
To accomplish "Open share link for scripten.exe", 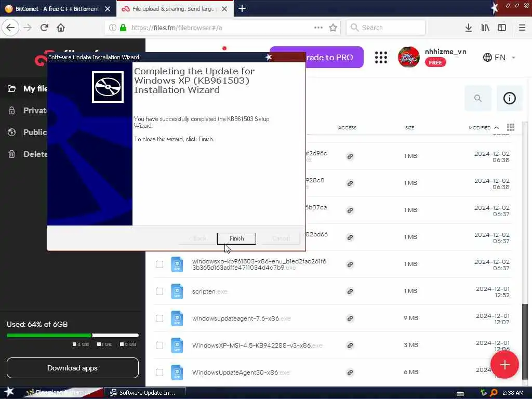I will pos(350,291).
